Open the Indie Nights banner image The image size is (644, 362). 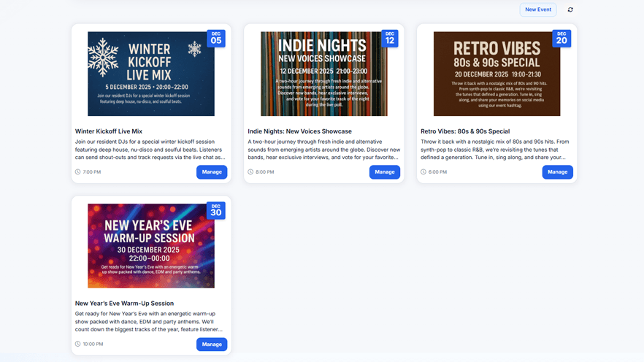(x=323, y=74)
